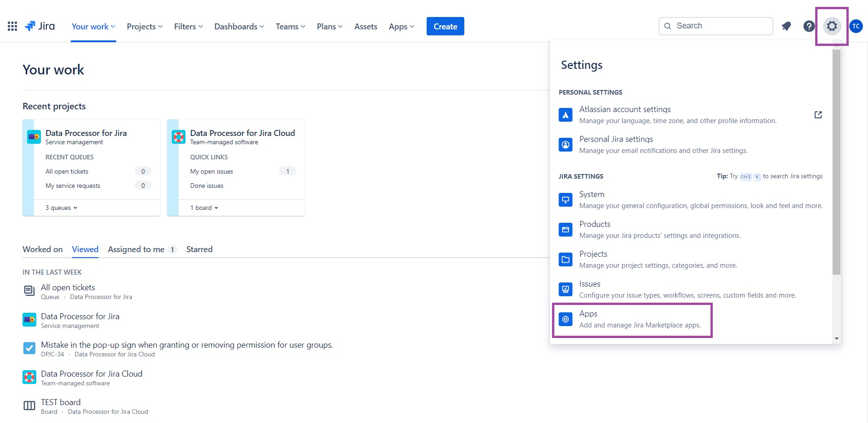
Task: Expand the Your work menu
Action: (x=93, y=27)
